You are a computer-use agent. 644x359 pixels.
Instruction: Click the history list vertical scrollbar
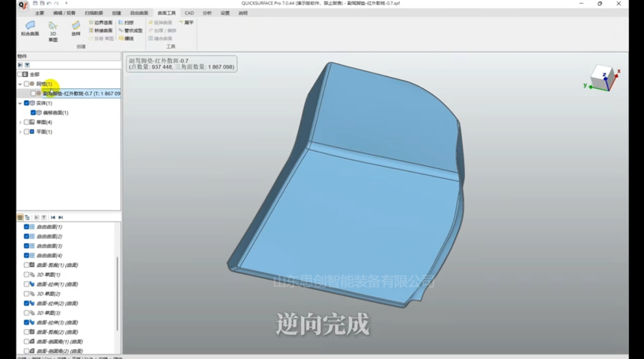(x=118, y=293)
